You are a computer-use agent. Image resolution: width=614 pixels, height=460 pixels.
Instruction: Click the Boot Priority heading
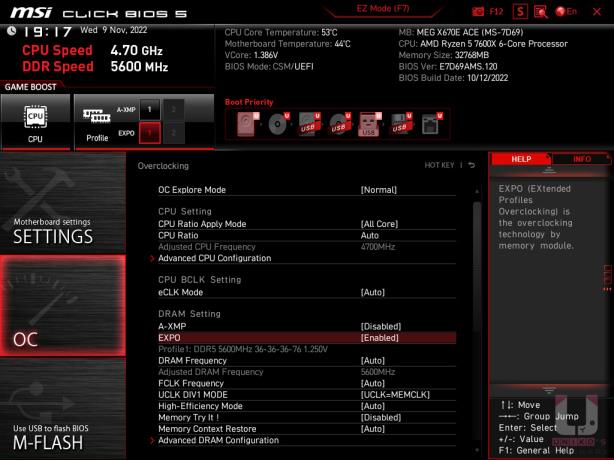pos(249,102)
